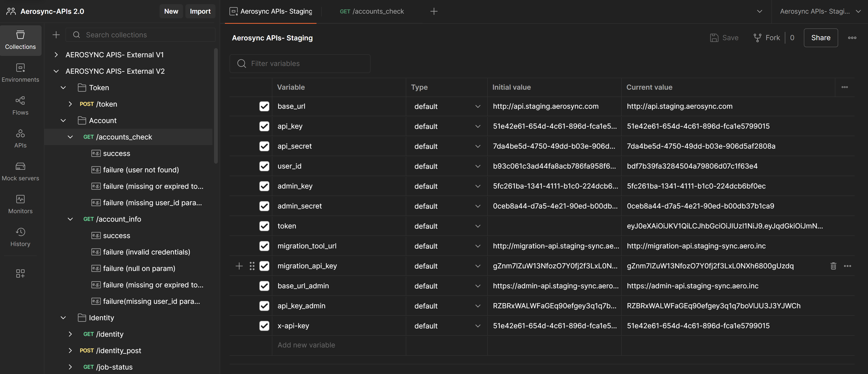This screenshot has width=868, height=374.
Task: Click the plus icon to create a collection
Action: [56, 35]
